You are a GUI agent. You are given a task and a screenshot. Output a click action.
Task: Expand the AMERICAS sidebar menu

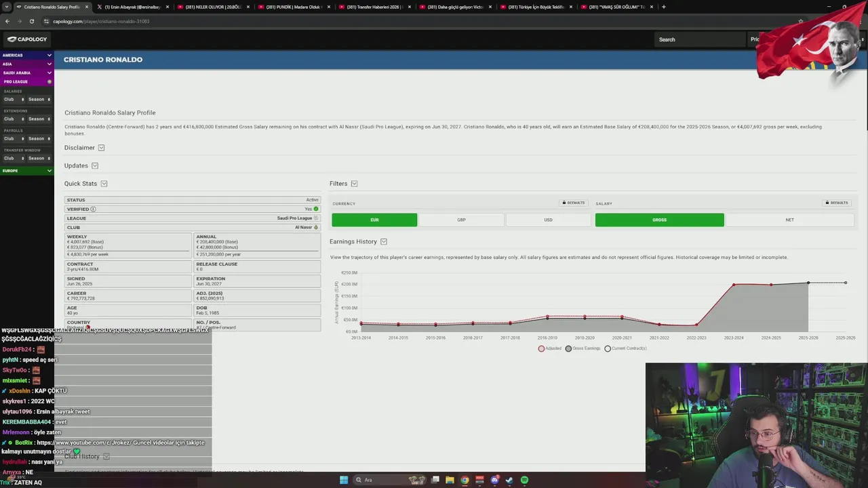(26, 55)
